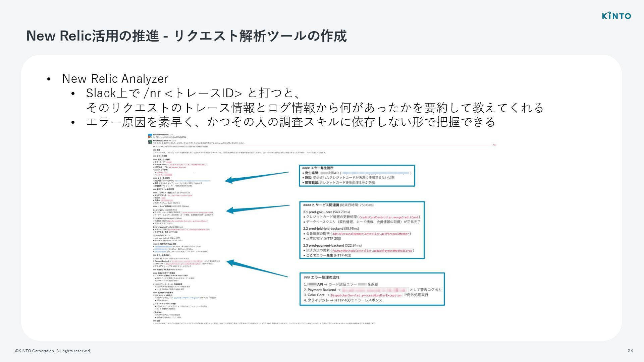Click '#### 2. サービス間連携' callout heading
Image resolution: width=644 pixels, height=362 pixels.
[x=338, y=205]
